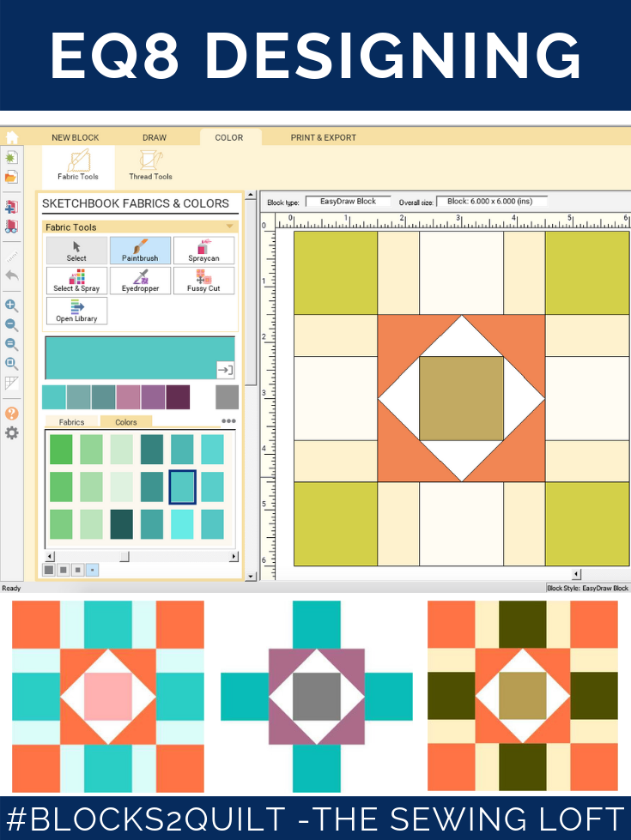Click the ruler icon in sidebar

11,257
